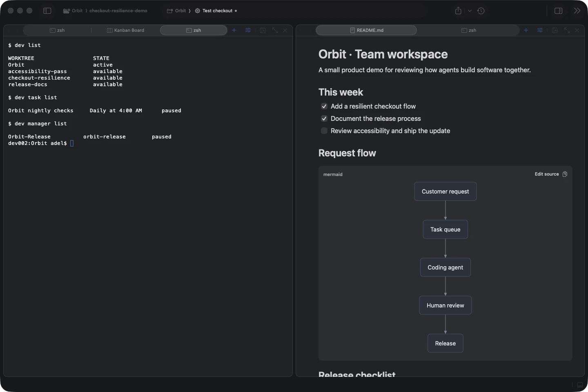The image size is (588, 392).
Task: Open the zsh tab in right pane
Action: pyautogui.click(x=469, y=30)
